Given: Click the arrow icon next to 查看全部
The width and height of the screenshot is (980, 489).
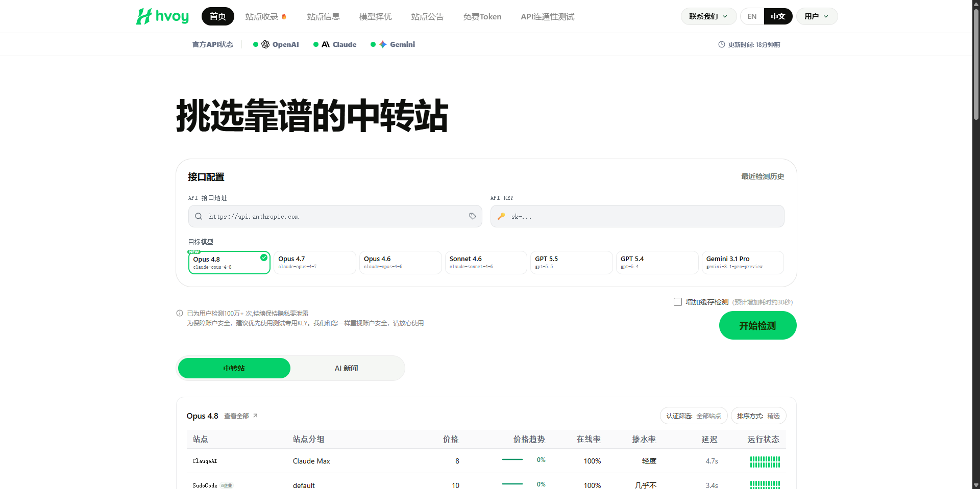Looking at the screenshot, I should pos(255,416).
